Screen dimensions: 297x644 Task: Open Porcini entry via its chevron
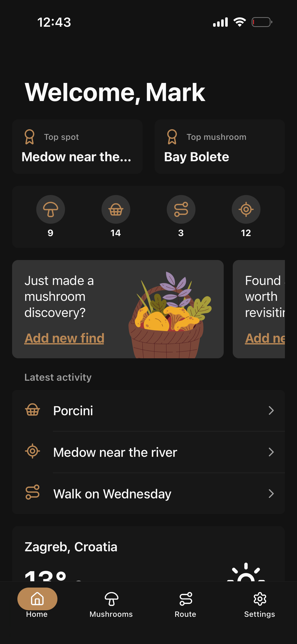pos(271,410)
